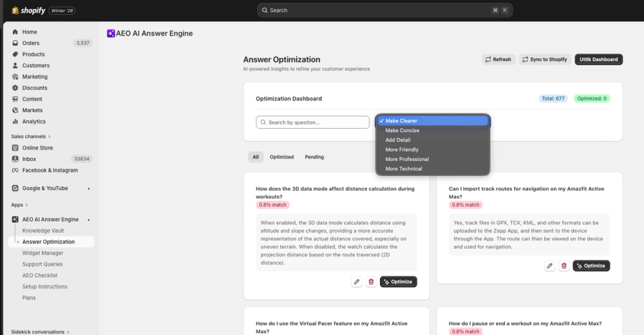Open AEO Checklist in sidebar
644x335 pixels.
(40, 275)
